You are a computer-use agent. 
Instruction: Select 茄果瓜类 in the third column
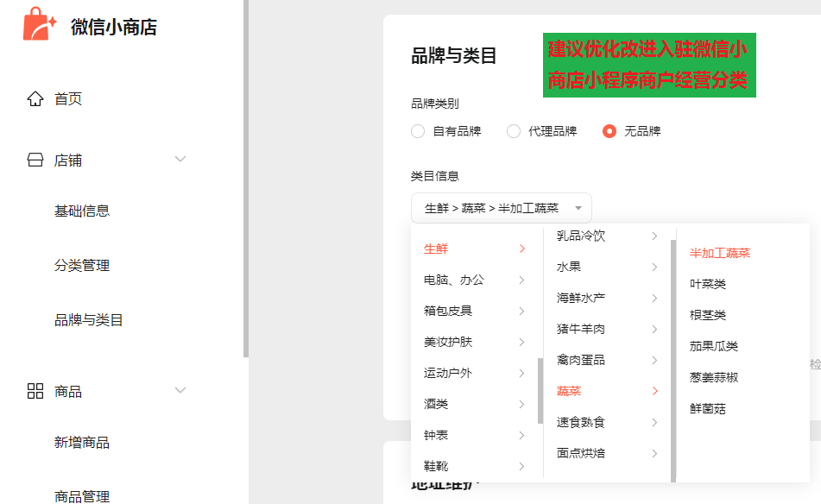click(x=714, y=346)
